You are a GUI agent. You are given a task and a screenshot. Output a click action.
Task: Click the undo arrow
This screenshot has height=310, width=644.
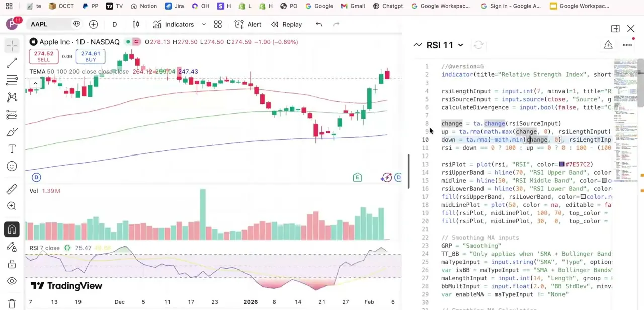pos(319,24)
